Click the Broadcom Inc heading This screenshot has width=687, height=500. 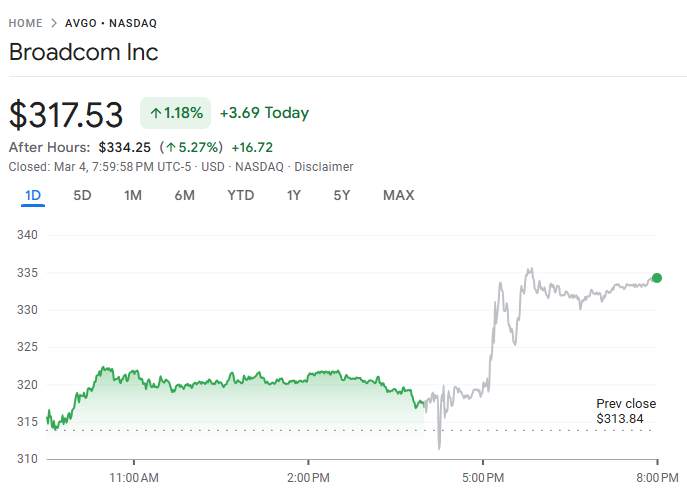(x=83, y=52)
